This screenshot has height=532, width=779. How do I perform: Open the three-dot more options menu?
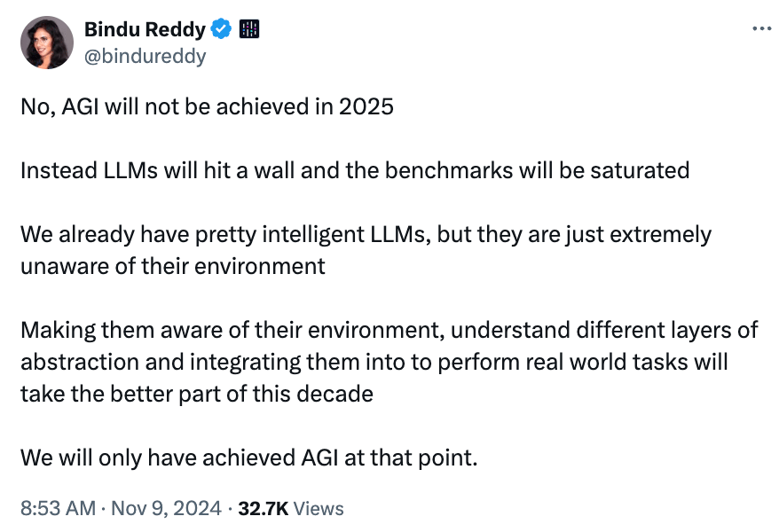click(x=761, y=28)
